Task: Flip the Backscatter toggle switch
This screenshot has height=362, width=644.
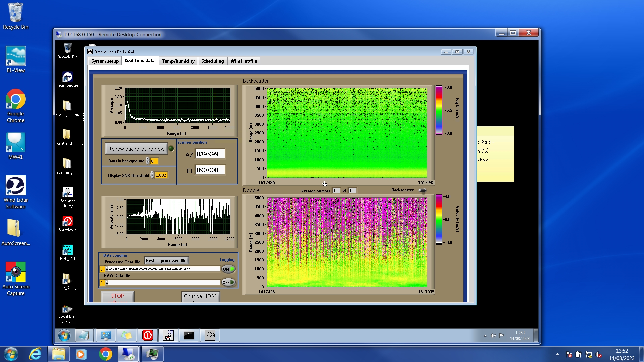Action: (422, 190)
